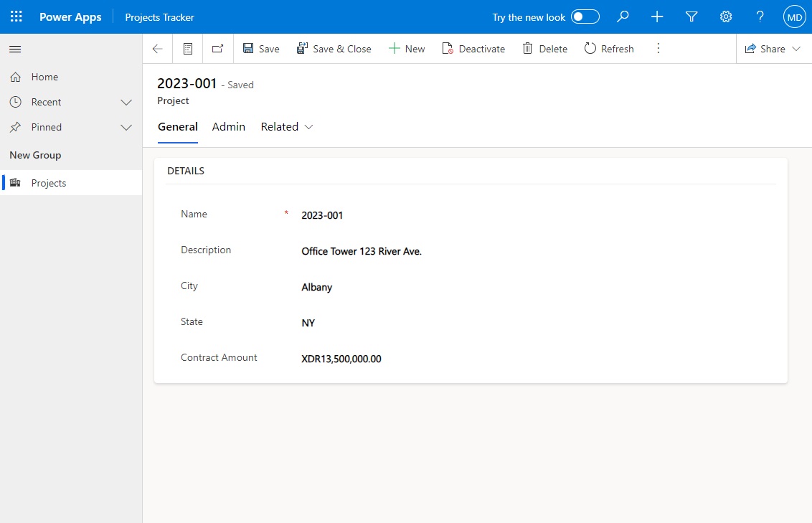Collapse the sidebar with the hamburger menu
812x523 pixels.
15,50
